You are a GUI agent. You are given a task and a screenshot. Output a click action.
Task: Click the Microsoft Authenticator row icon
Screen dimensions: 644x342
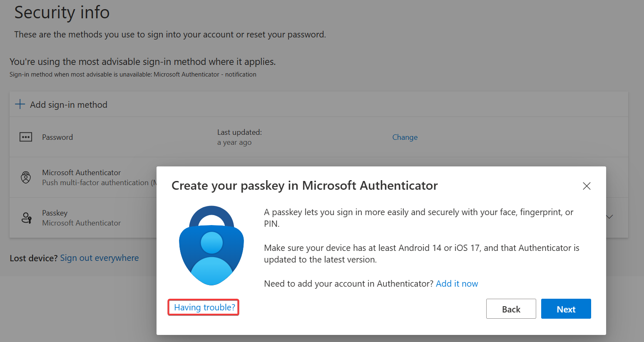(x=26, y=177)
